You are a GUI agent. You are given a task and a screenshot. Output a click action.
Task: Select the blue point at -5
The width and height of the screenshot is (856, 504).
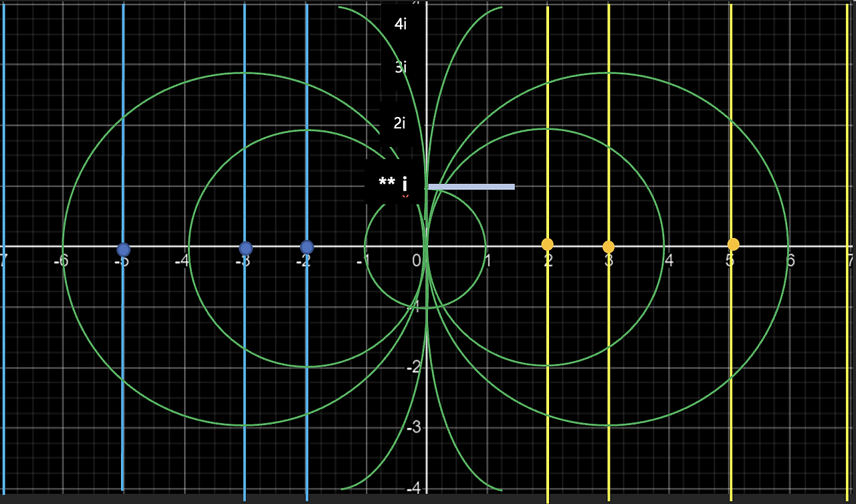(x=123, y=249)
